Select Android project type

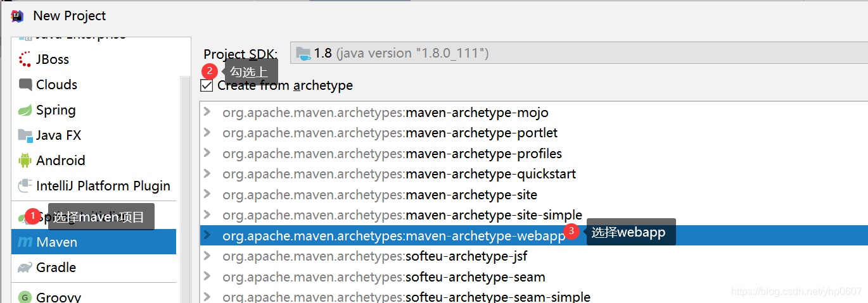94,161
